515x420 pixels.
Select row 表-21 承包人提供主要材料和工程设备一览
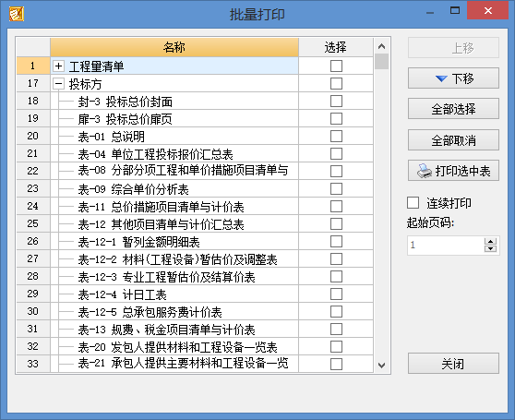[x=174, y=364]
